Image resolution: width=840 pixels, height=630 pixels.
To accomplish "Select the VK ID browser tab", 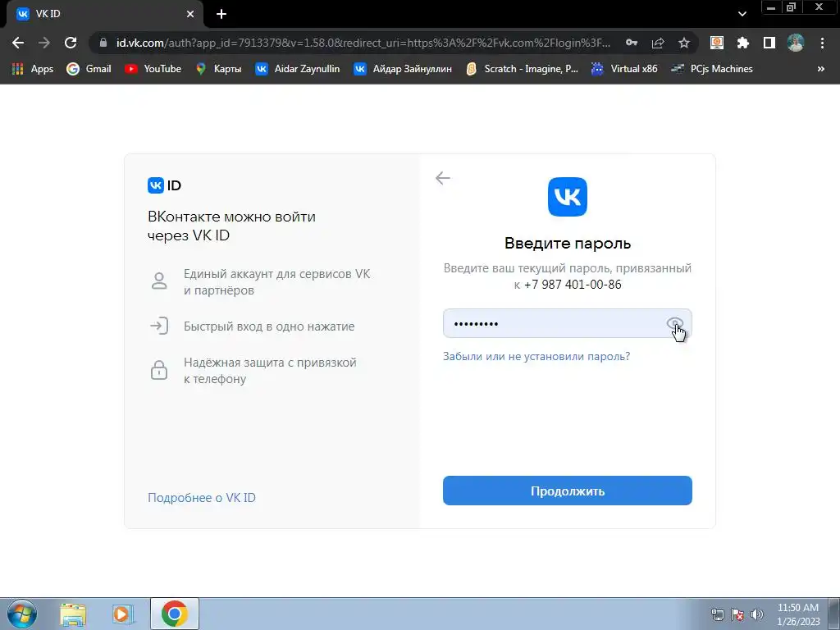I will [104, 14].
